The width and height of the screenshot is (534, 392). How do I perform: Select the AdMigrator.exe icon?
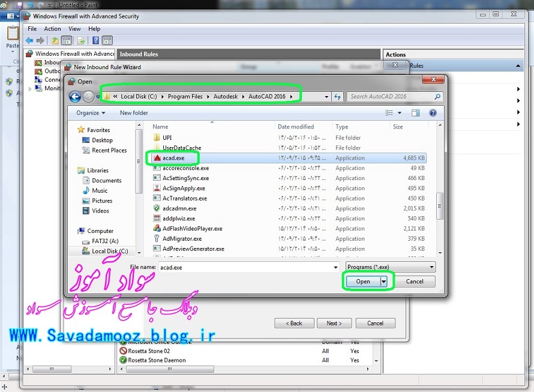point(157,238)
